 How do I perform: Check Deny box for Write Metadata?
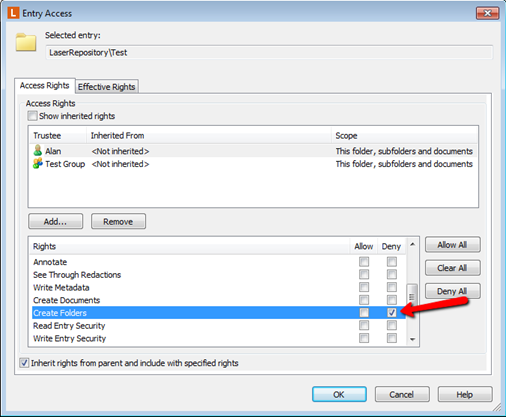point(392,287)
